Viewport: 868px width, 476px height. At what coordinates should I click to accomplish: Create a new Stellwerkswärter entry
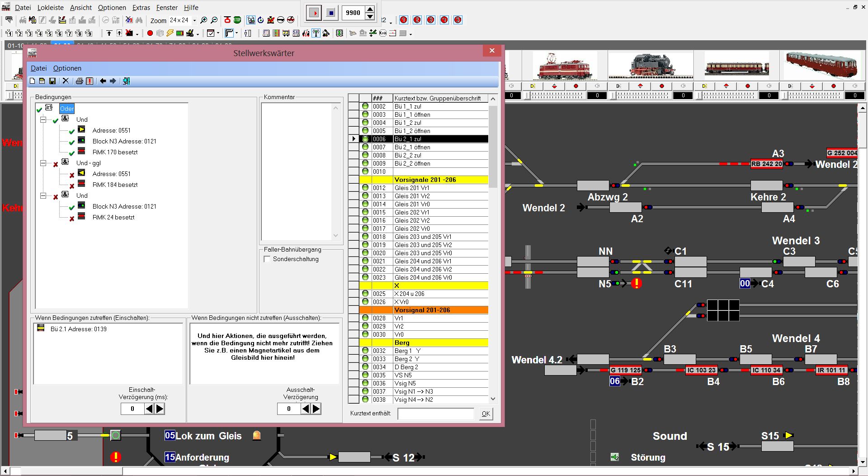coord(33,81)
